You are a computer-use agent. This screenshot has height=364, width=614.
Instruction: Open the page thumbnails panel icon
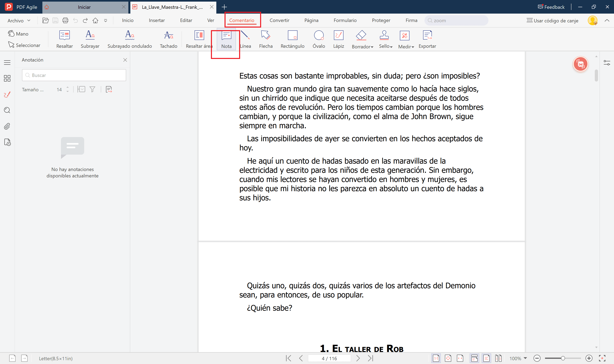7,78
